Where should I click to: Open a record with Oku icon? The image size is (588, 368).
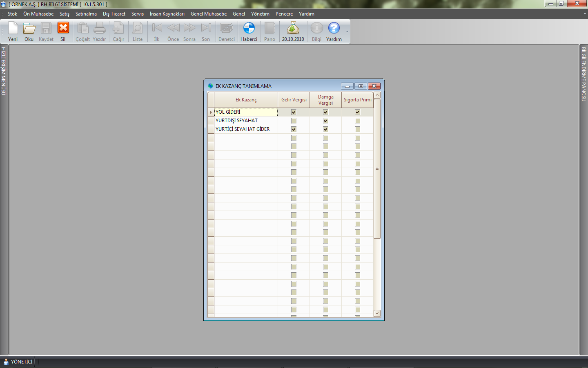click(29, 31)
